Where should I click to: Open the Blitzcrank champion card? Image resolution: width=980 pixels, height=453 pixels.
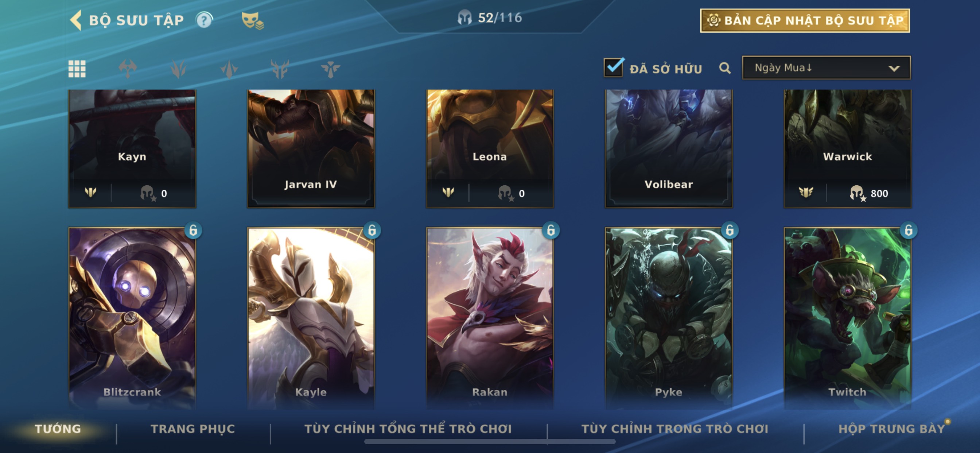132,318
